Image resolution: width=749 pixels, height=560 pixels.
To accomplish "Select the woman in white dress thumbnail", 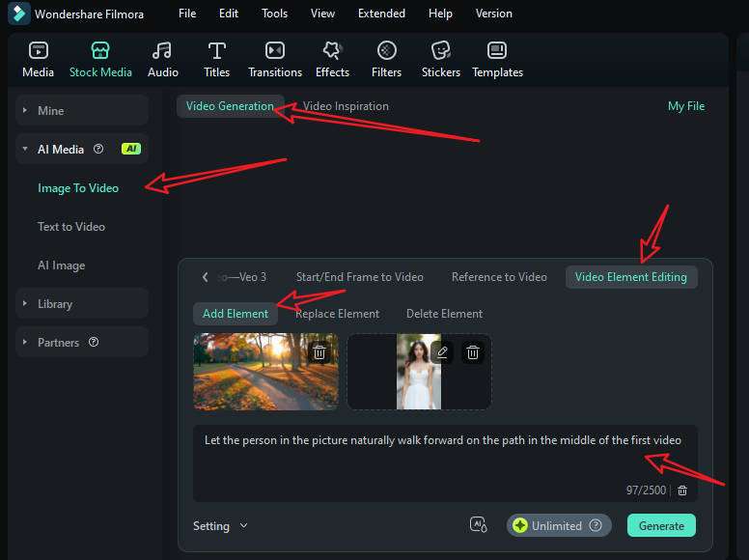I will coord(419,372).
